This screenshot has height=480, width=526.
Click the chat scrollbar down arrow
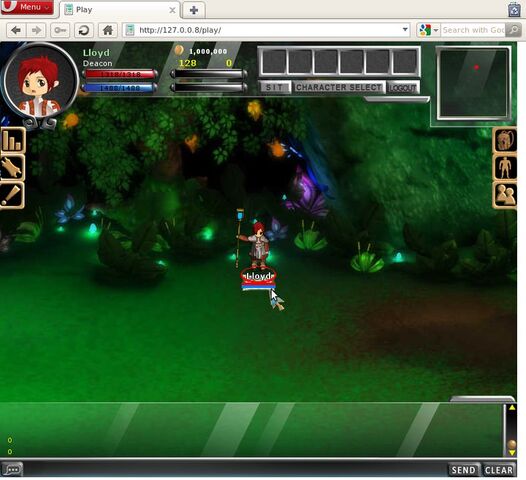coord(512,453)
